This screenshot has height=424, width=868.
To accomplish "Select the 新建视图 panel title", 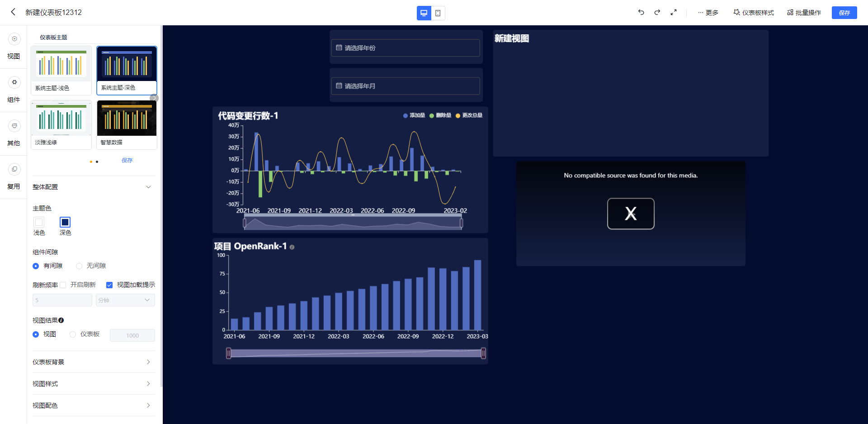I will [512, 38].
